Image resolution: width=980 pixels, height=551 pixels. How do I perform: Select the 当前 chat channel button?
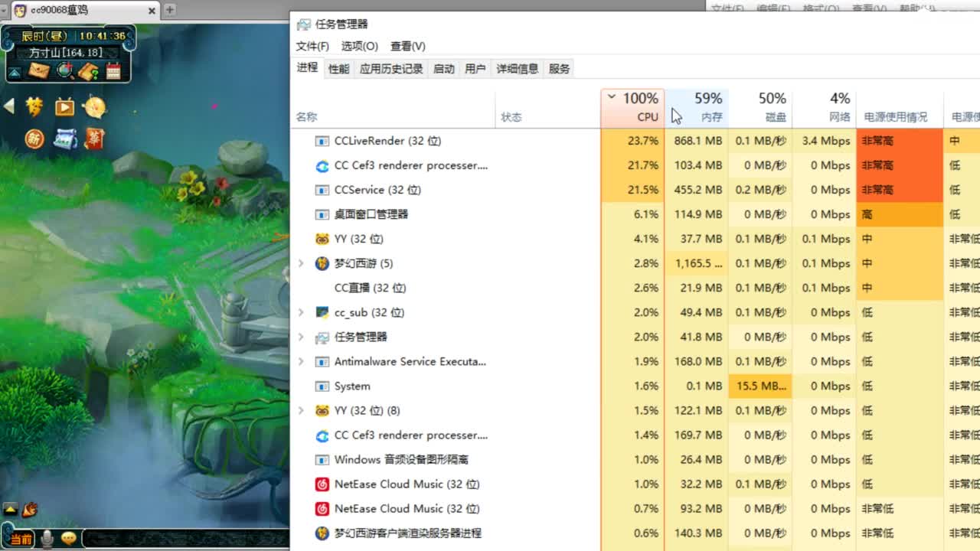(21, 540)
